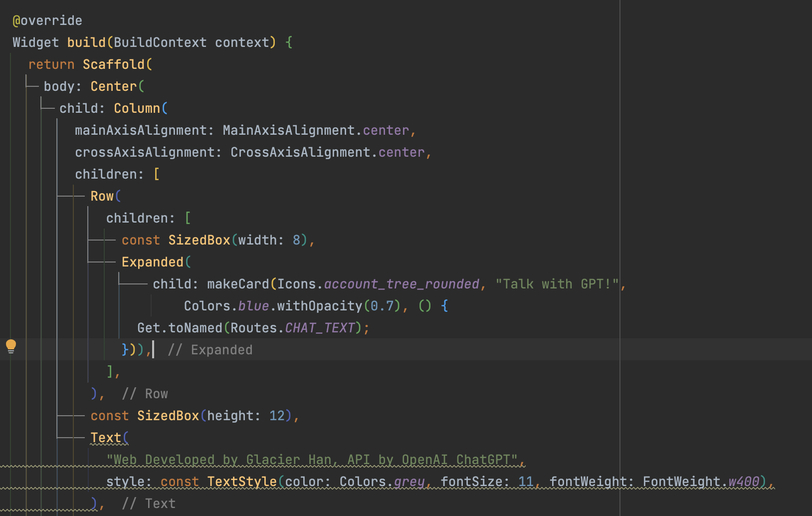Click the TextStyle constructor
The image size is (812, 516).
242,482
